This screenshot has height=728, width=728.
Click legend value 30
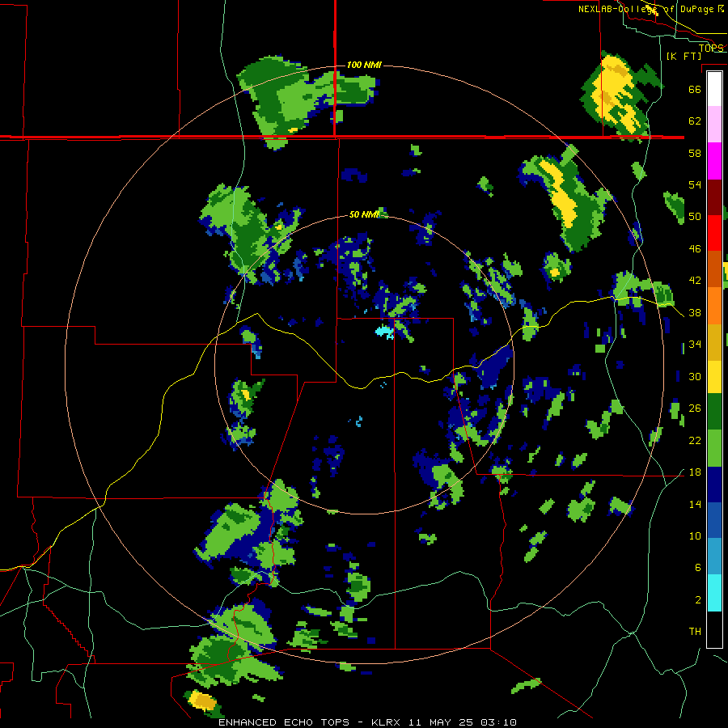[695, 376]
